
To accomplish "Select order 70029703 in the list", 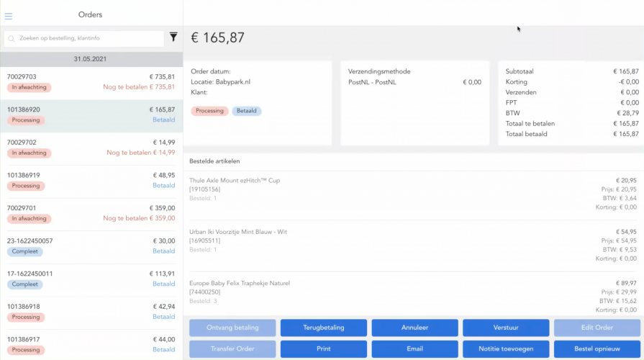I will tap(91, 81).
